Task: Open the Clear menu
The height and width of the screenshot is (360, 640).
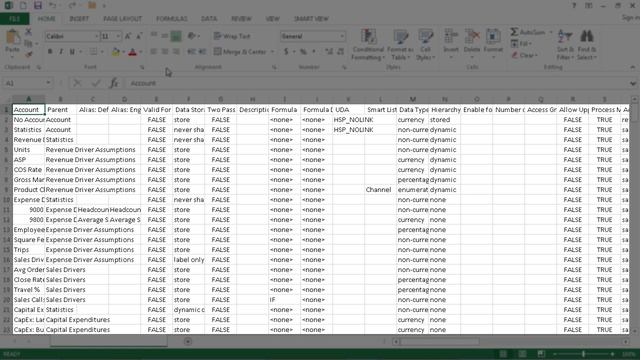Action: click(x=525, y=55)
